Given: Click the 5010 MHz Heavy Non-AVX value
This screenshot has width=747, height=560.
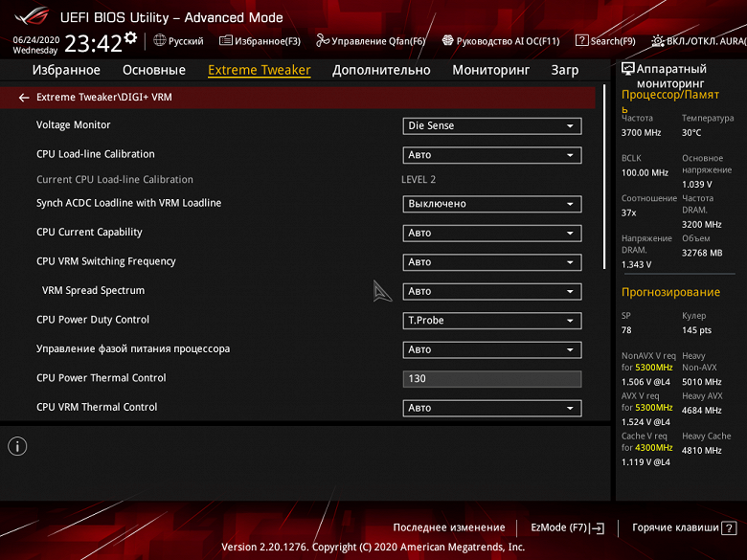Looking at the screenshot, I should [x=701, y=382].
